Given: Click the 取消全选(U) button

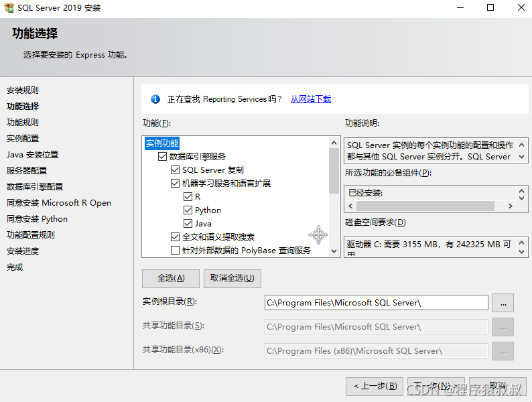Looking at the screenshot, I should pyautogui.click(x=232, y=279).
